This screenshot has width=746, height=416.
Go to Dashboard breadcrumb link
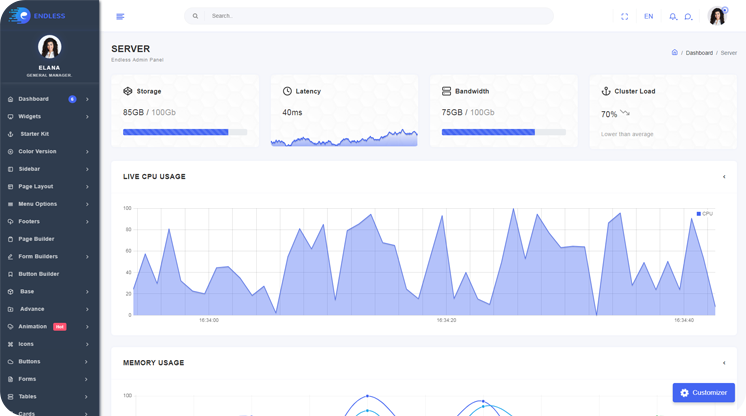coord(699,53)
